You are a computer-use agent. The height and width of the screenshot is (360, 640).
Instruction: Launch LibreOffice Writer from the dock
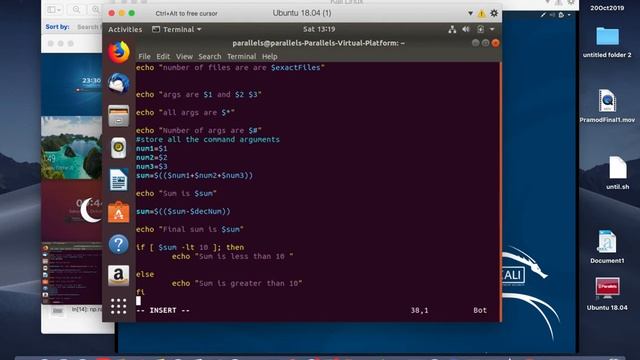pyautogui.click(x=119, y=180)
